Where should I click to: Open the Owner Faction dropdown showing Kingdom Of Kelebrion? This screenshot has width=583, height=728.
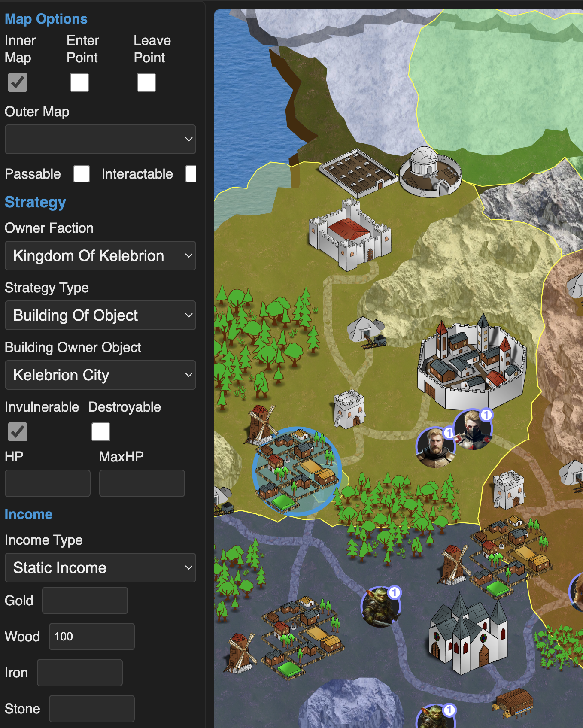100,255
